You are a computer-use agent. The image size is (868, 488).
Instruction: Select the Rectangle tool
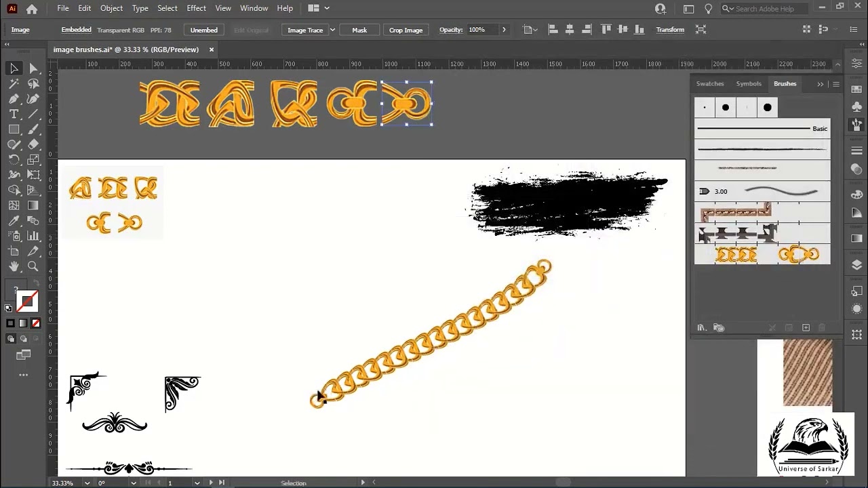tap(14, 129)
